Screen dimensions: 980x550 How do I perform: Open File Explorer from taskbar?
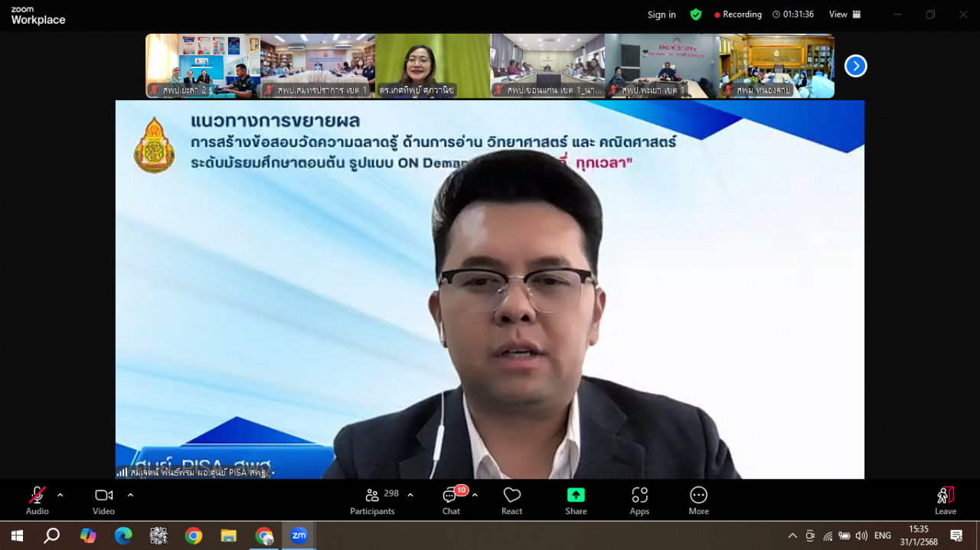tap(228, 535)
